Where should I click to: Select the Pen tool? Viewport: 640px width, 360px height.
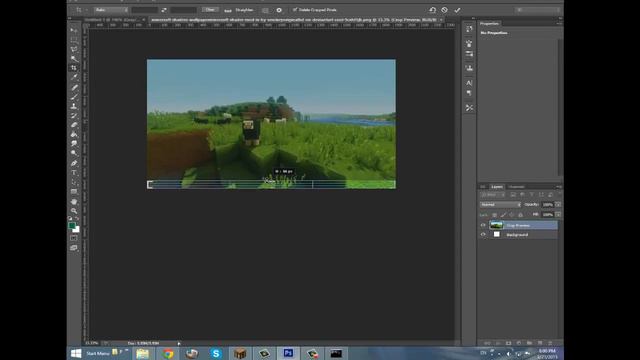(x=74, y=163)
